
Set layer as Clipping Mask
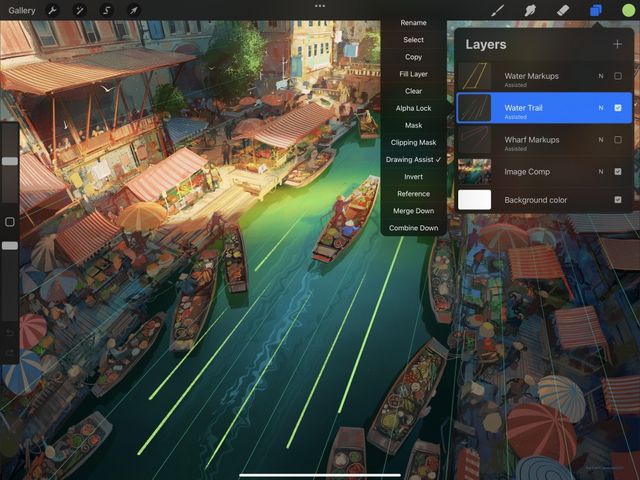[413, 142]
